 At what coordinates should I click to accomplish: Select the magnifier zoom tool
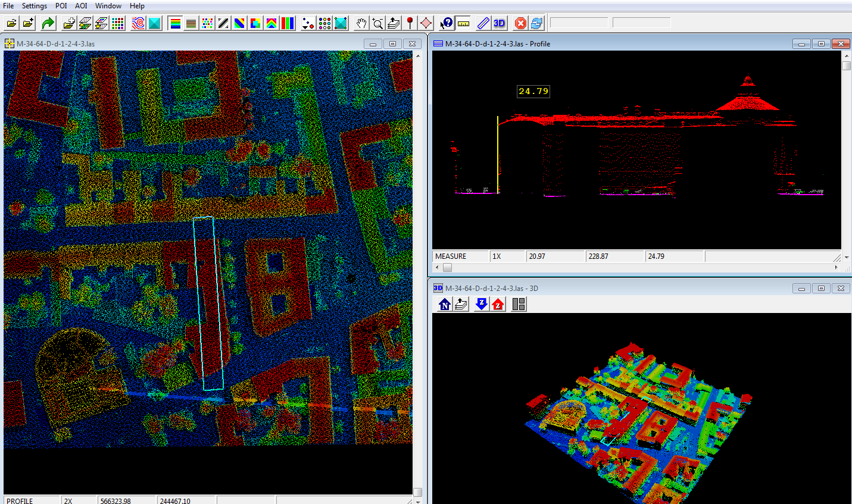pyautogui.click(x=377, y=23)
